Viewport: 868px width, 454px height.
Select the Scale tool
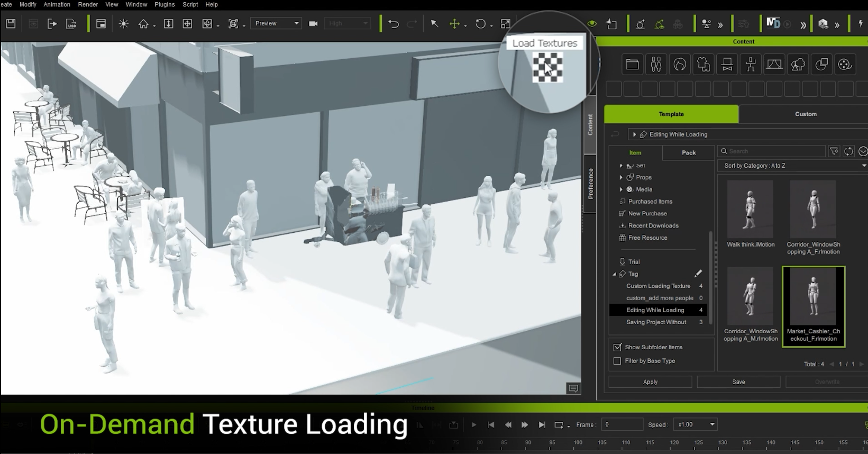coord(505,23)
